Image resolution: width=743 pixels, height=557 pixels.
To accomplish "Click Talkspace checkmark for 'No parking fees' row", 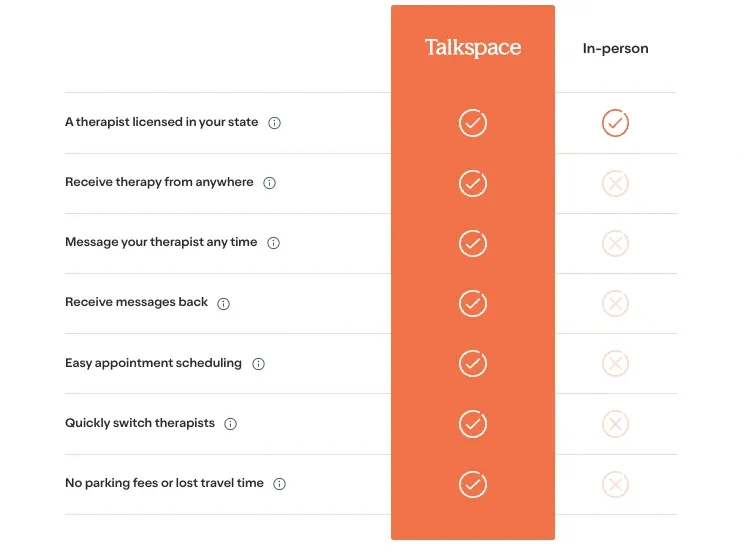I will click(473, 484).
